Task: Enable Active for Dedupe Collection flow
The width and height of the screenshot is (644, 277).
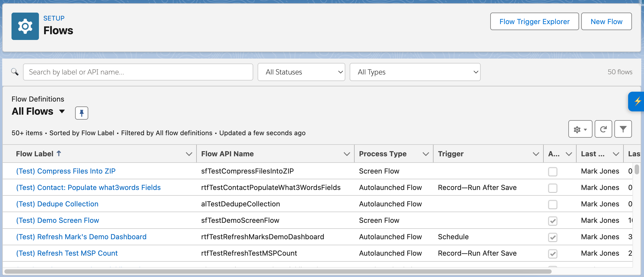Action: 553,204
